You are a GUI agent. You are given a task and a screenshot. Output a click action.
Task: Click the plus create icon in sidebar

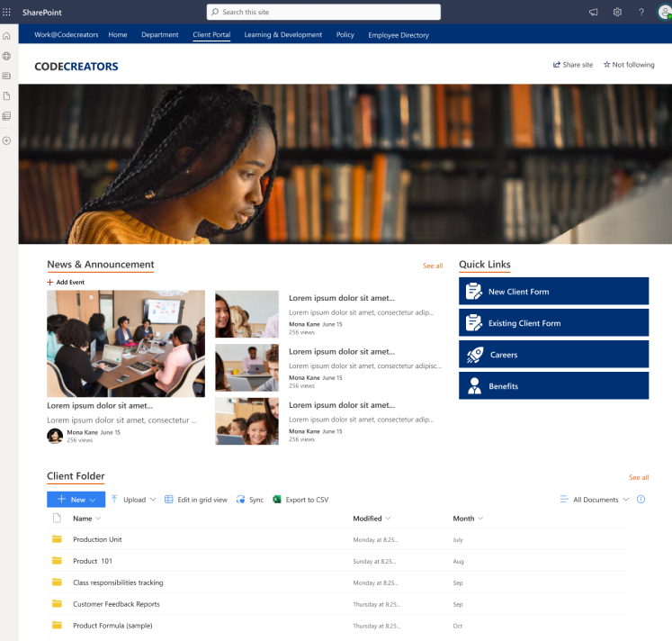[7, 140]
